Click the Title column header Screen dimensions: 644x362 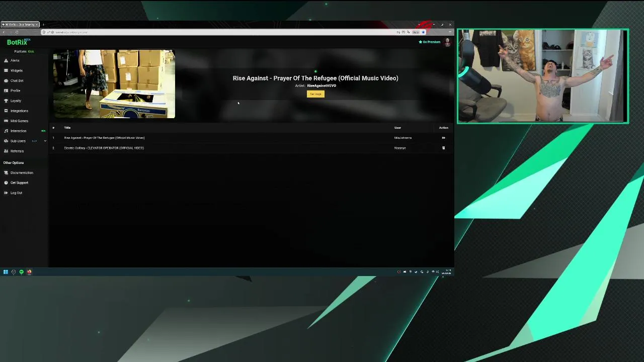67,128
